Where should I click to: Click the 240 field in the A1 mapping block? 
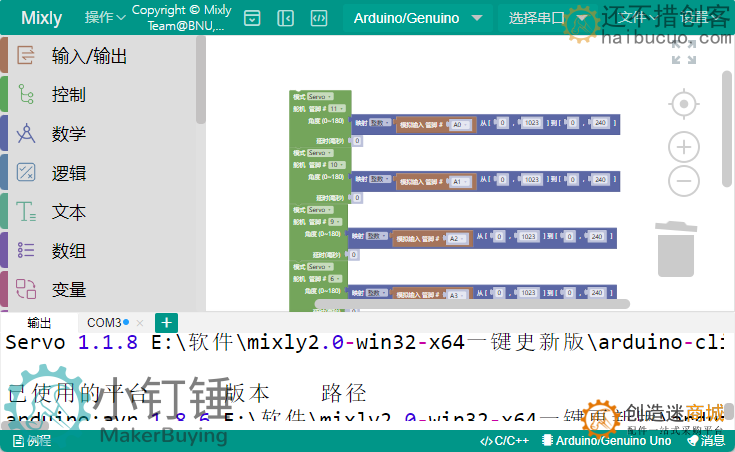pos(600,180)
